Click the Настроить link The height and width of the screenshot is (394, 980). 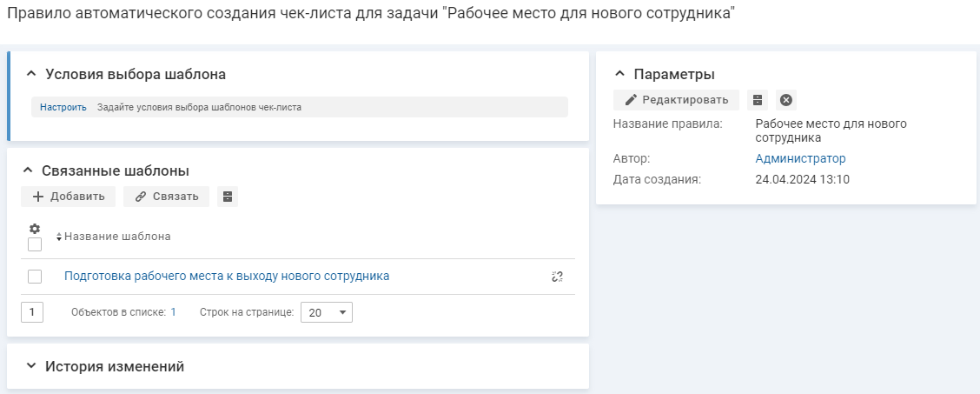click(x=63, y=108)
